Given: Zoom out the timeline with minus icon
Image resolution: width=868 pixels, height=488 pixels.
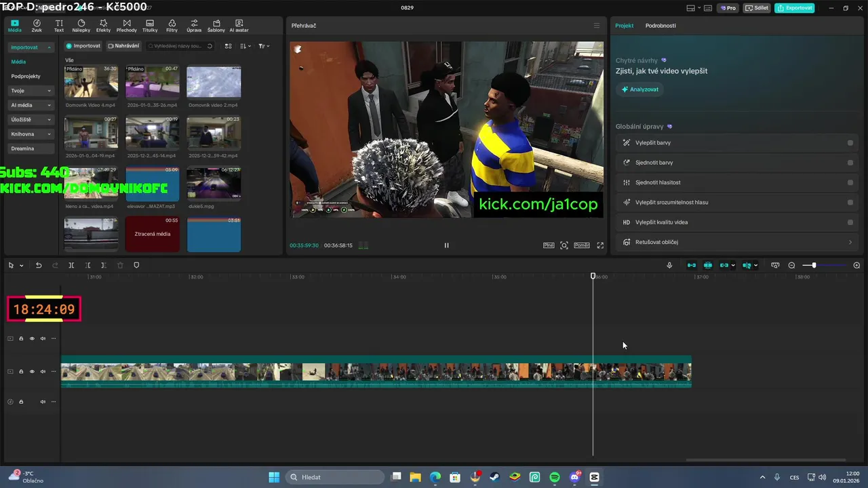Looking at the screenshot, I should pyautogui.click(x=791, y=265).
